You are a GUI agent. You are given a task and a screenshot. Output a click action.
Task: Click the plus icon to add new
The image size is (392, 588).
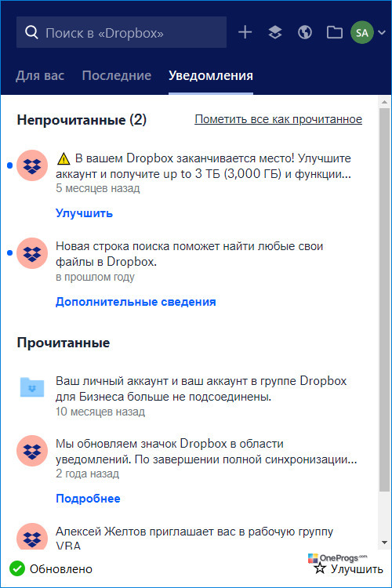(245, 32)
